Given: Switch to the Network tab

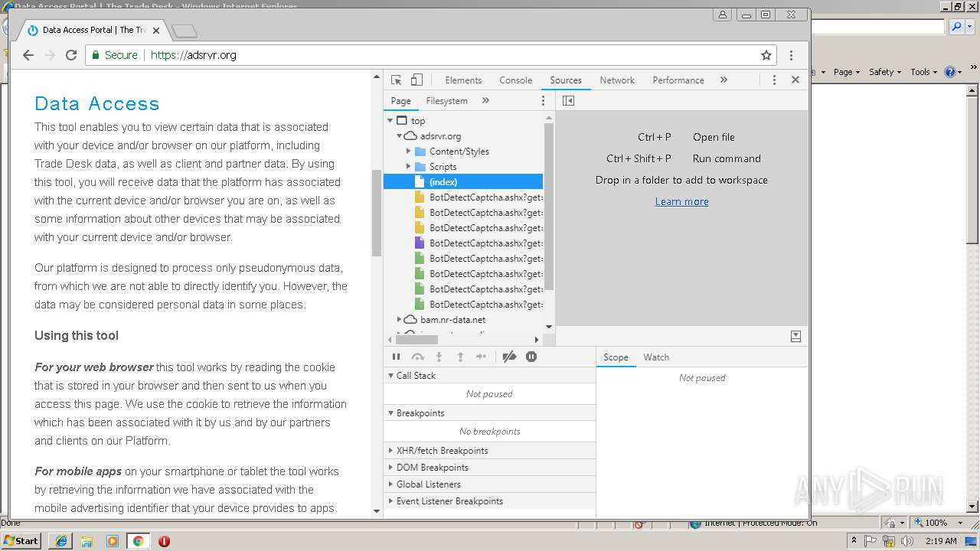Looking at the screenshot, I should click(x=617, y=80).
